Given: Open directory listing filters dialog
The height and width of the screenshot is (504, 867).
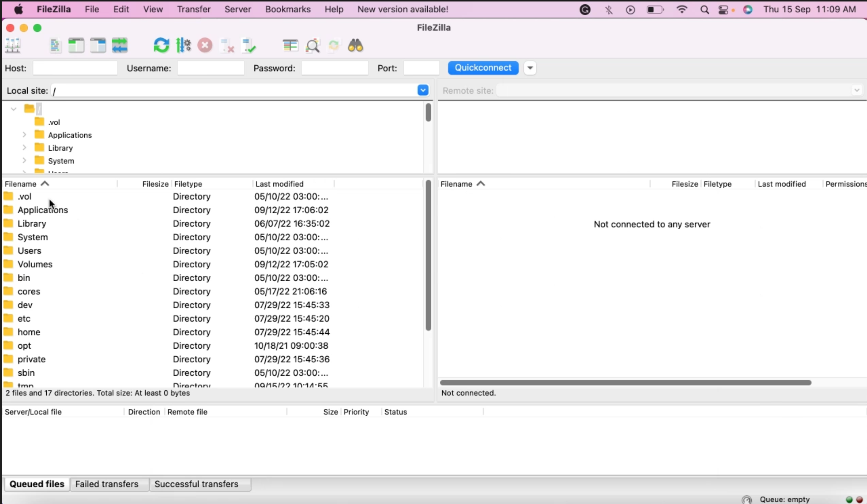Looking at the screenshot, I should (x=290, y=46).
